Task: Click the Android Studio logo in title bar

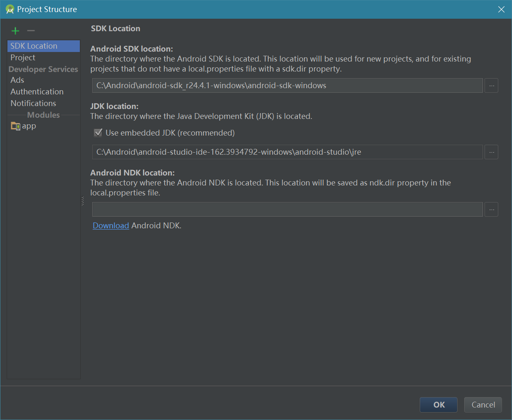Action: (x=10, y=9)
